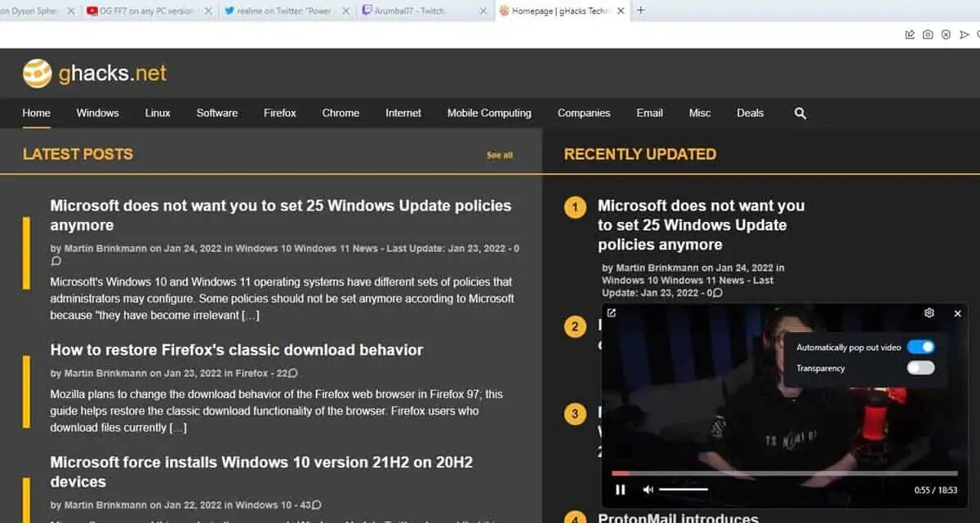This screenshot has height=523, width=980.
Task: Close the pop-out video player
Action: [958, 313]
